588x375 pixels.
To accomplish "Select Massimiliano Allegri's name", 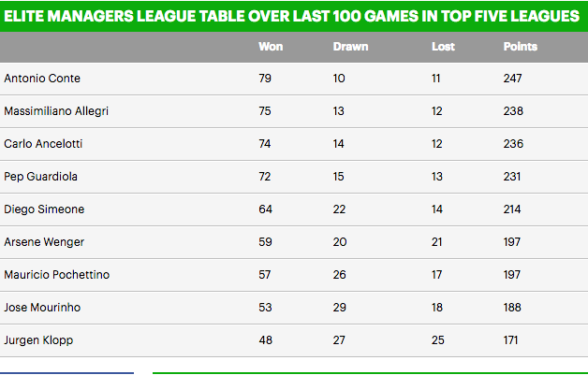I will pyautogui.click(x=56, y=111).
